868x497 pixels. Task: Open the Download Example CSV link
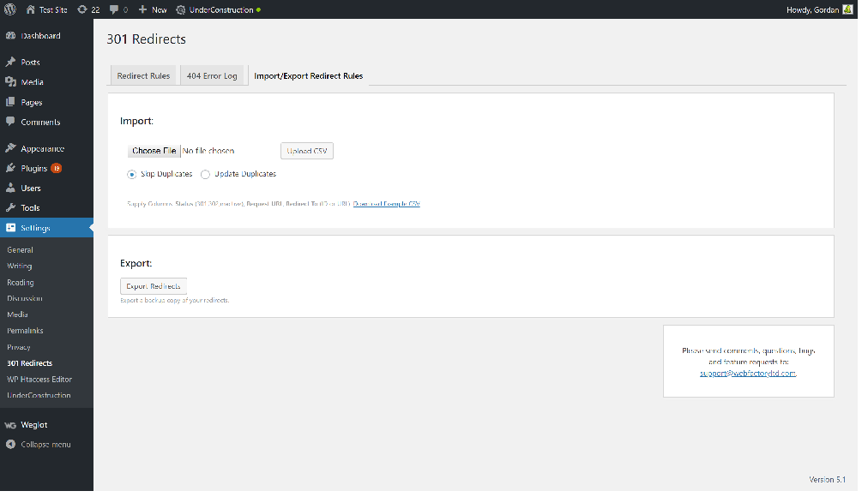click(x=386, y=204)
